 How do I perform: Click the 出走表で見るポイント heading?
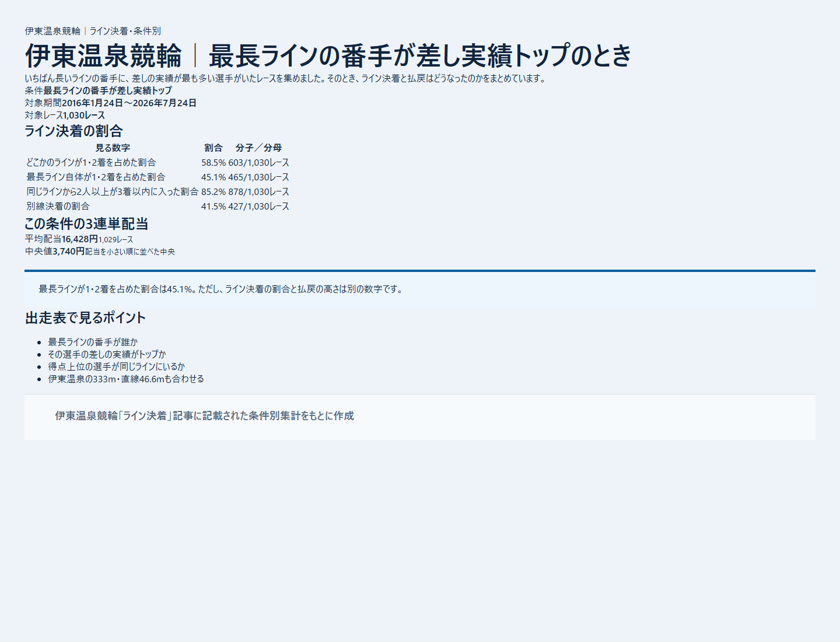[85, 317]
